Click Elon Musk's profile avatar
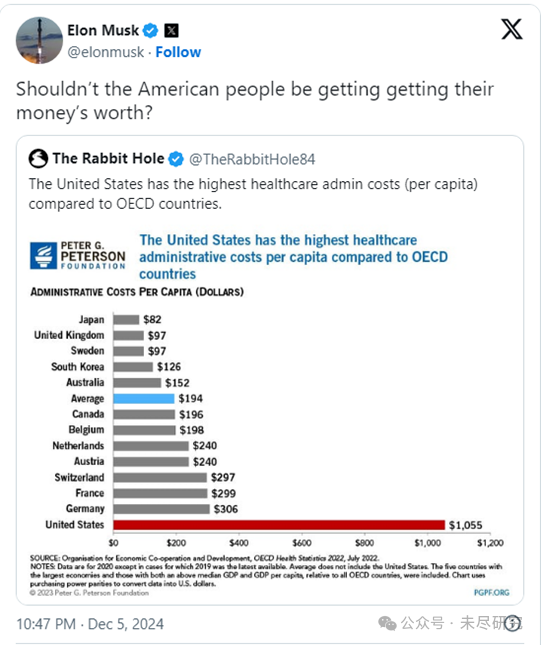 tap(39, 40)
